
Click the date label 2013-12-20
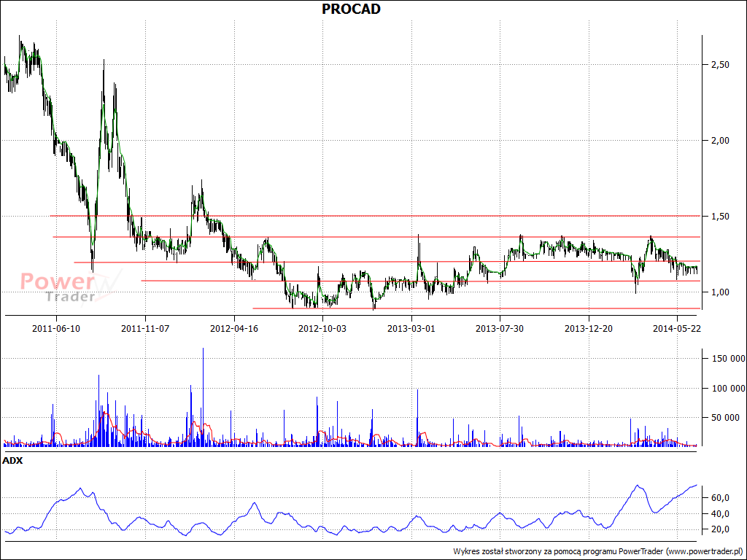tap(589, 329)
